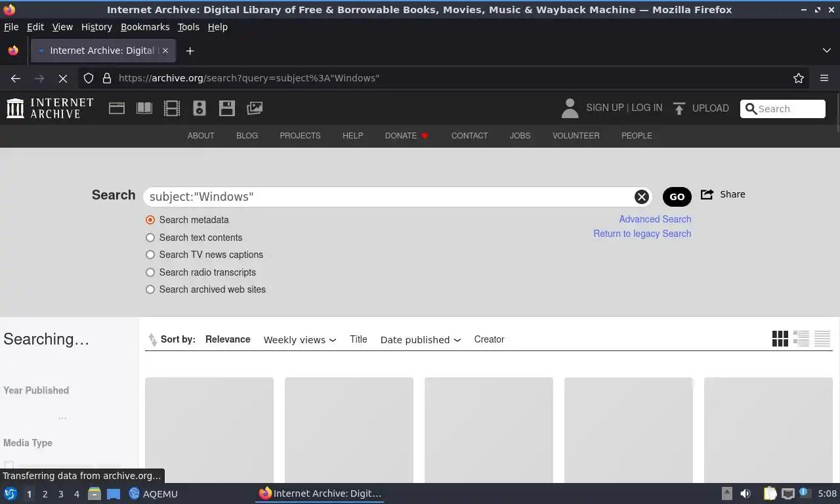Open the Texts book icon
The width and height of the screenshot is (840, 504).
pyautogui.click(x=144, y=108)
